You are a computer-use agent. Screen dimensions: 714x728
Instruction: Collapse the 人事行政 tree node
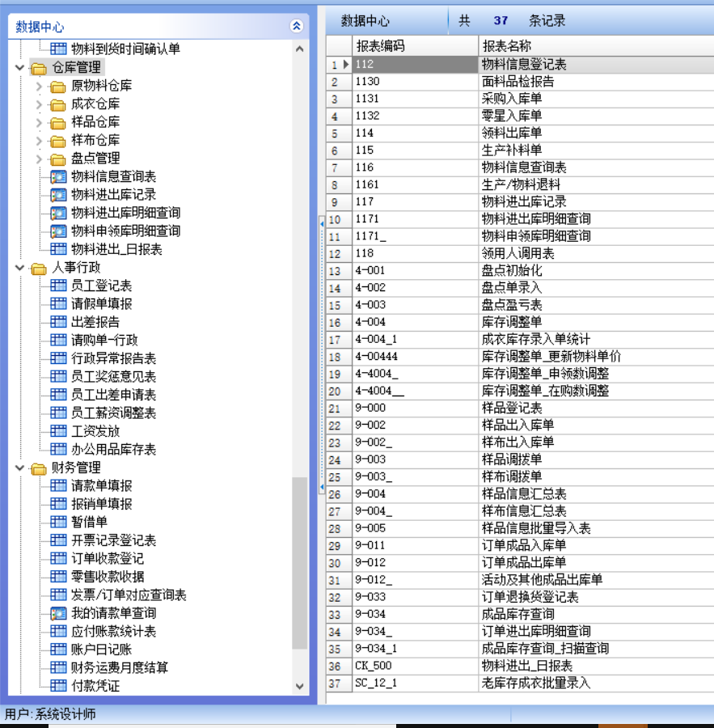[19, 268]
